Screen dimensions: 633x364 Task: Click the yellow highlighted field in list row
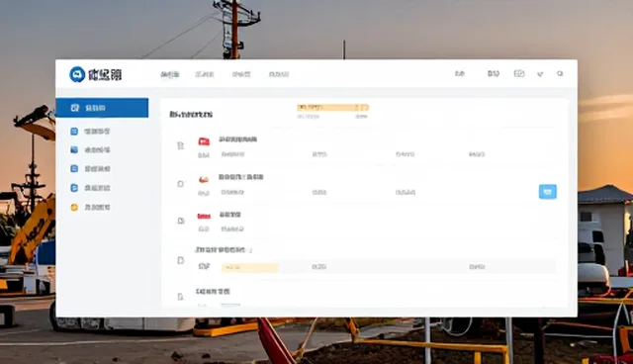coord(250,267)
